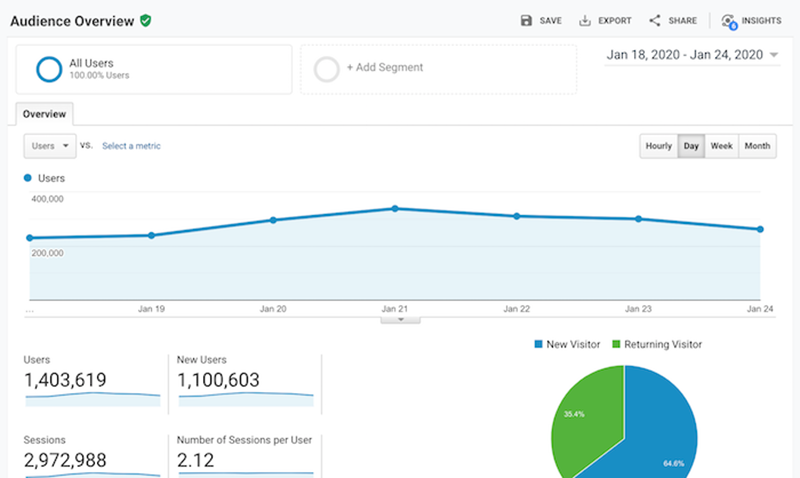Switch chart granularity to Hourly
This screenshot has width=800, height=478.
point(659,146)
